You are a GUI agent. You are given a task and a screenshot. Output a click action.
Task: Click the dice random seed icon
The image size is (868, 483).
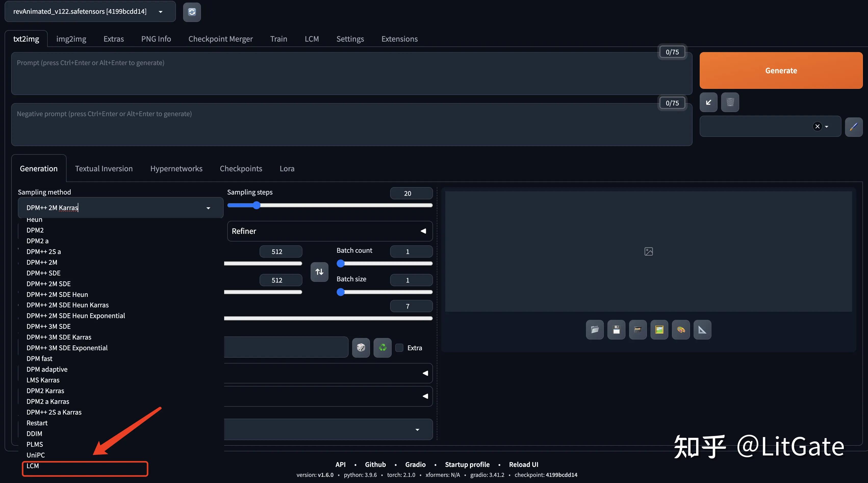point(361,347)
